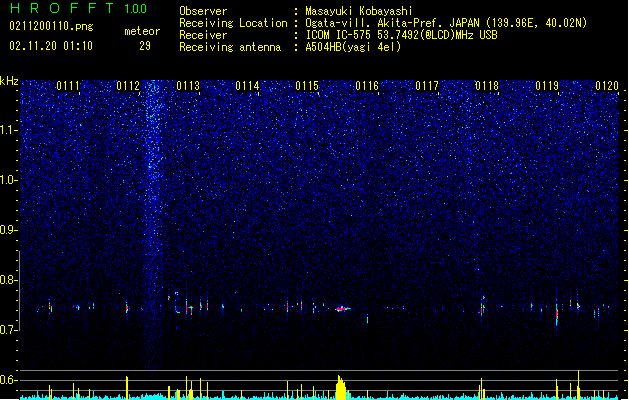The image size is (629, 400).
Task: Click the 0119 time marker
Action: coord(547,86)
